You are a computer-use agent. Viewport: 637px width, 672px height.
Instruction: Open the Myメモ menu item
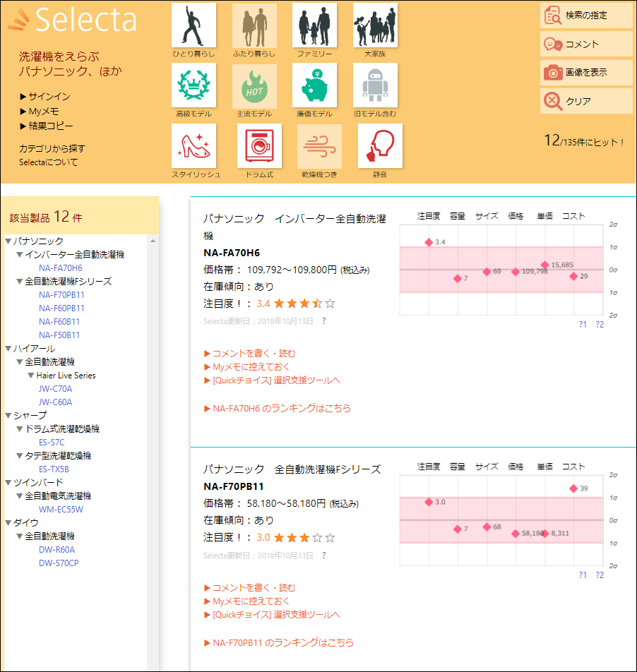(x=44, y=112)
